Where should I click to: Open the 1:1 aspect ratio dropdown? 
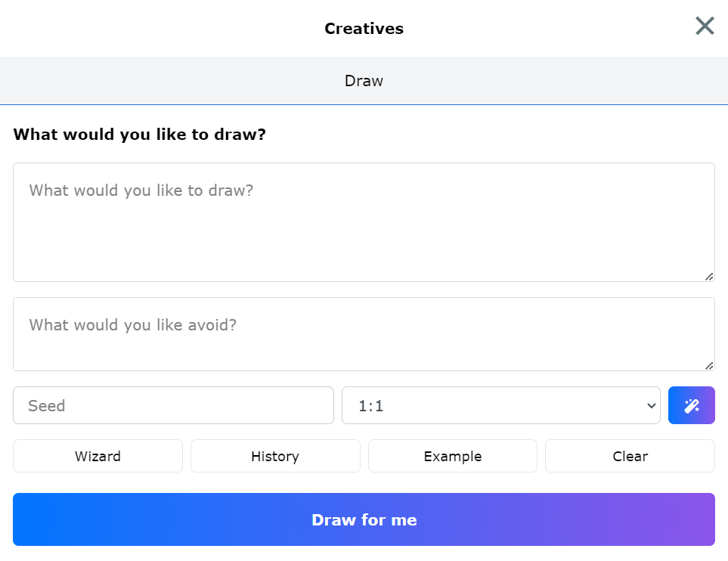coord(500,406)
